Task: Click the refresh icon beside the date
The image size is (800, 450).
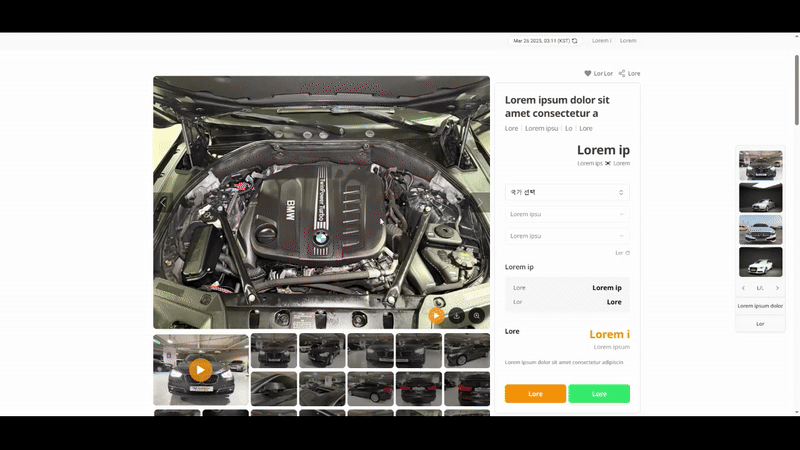Action: click(x=574, y=41)
